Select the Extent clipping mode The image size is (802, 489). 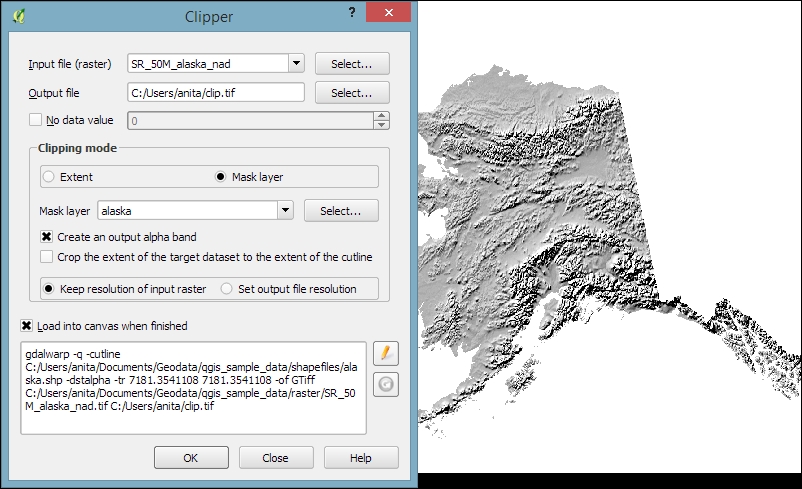(x=49, y=177)
